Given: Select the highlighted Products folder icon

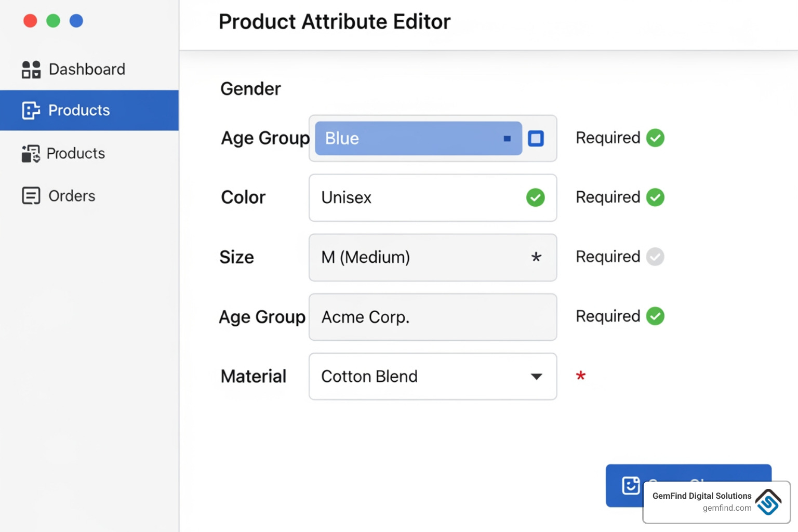Looking at the screenshot, I should (31, 110).
